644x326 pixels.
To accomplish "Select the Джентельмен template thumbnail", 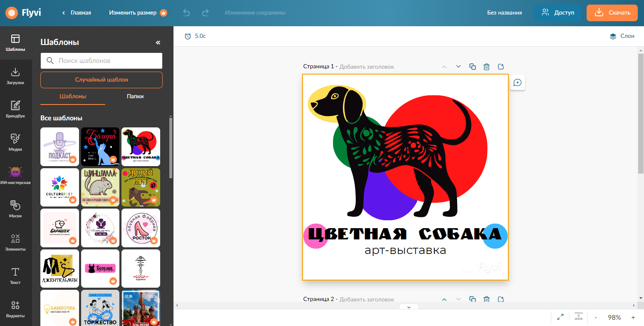I will [59, 269].
